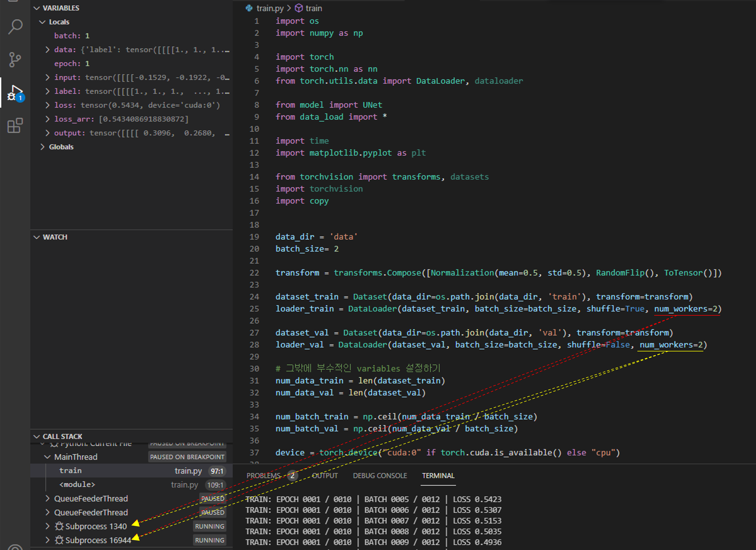
Task: Select the train stack frame
Action: (70, 471)
